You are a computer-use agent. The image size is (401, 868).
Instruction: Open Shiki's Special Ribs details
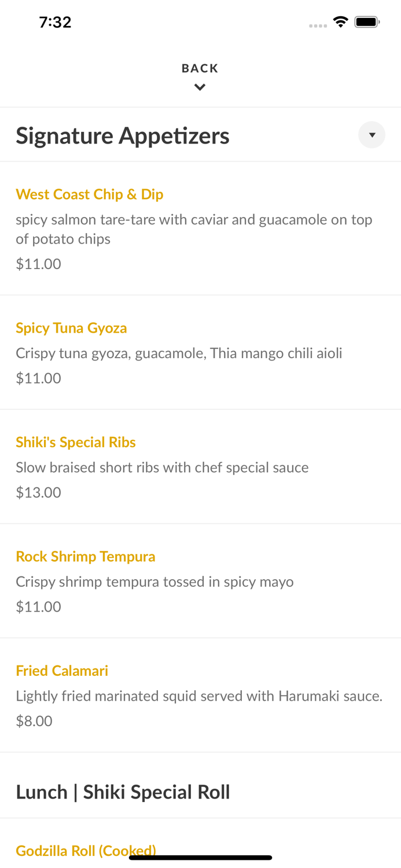75,442
